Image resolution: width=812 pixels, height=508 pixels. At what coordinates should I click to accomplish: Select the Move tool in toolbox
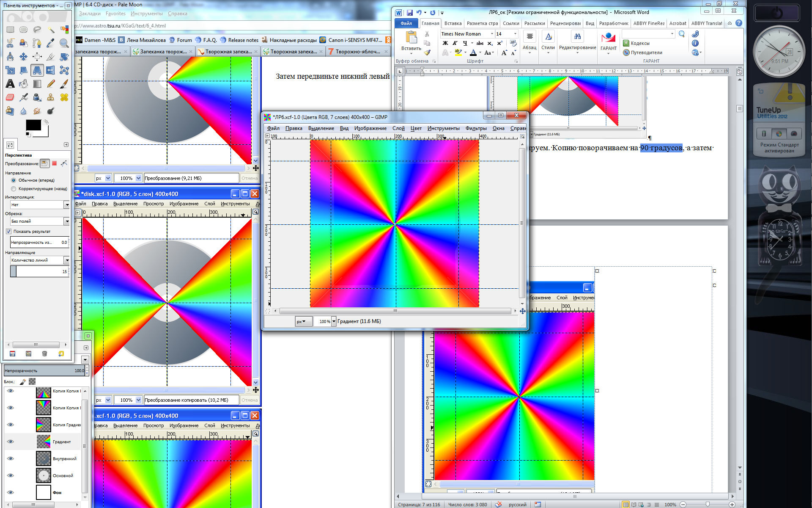pyautogui.click(x=24, y=57)
